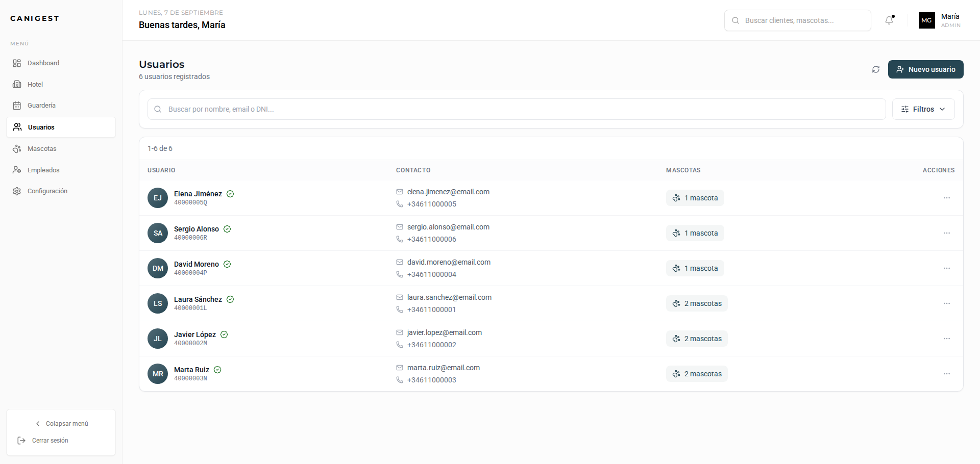Open the notifications bell
The image size is (980, 464).
coord(889,20)
